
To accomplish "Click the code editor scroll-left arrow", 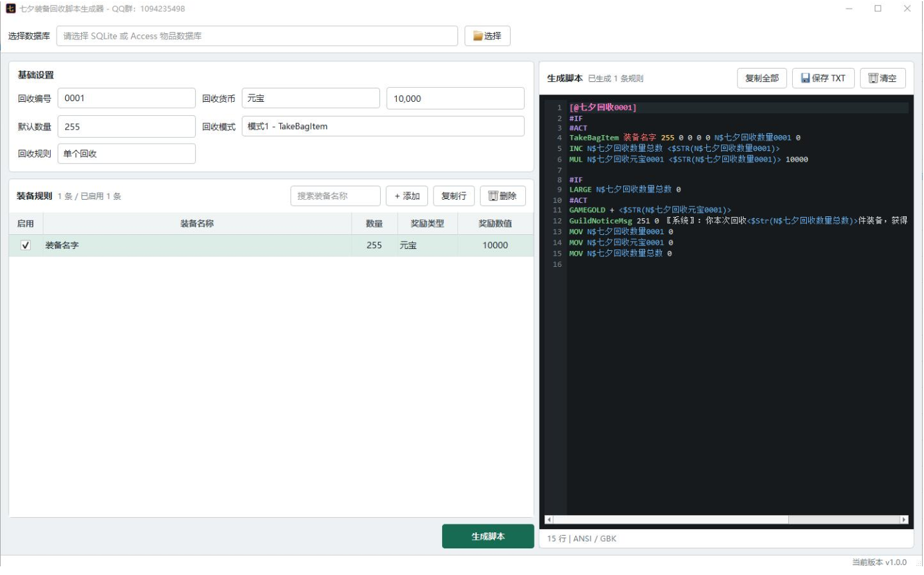I will tap(549, 519).
